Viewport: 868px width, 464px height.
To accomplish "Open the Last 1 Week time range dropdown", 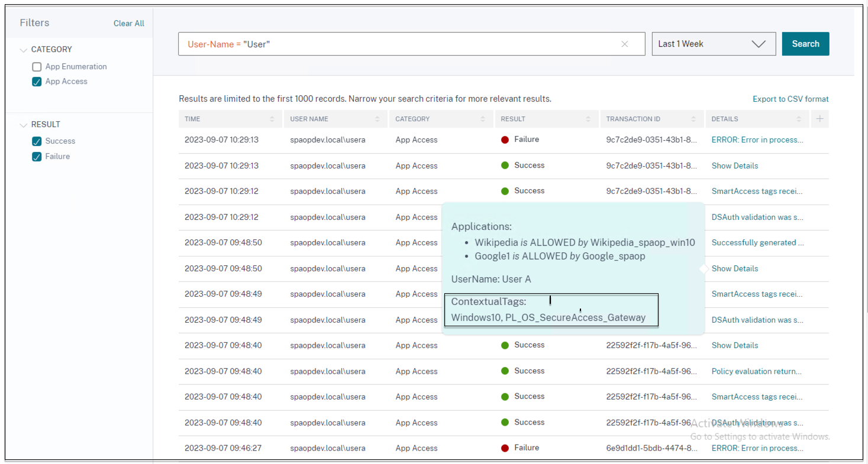I will (713, 44).
